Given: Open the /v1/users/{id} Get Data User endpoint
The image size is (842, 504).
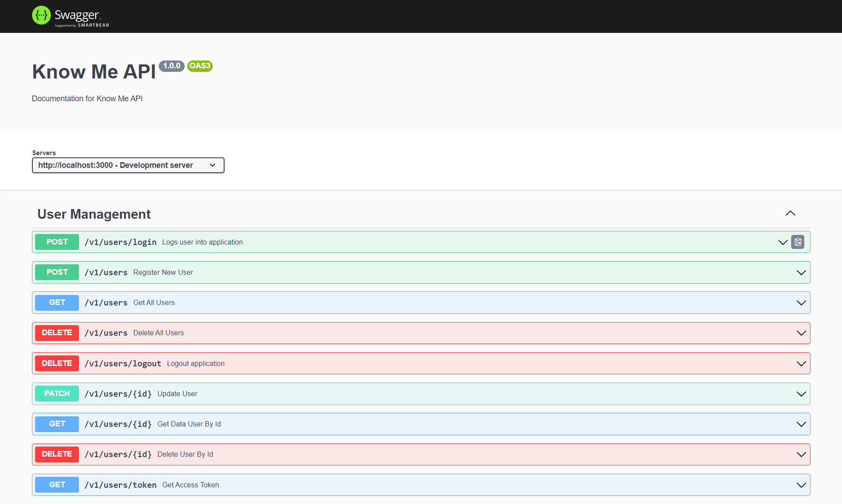Looking at the screenshot, I should point(118,424).
